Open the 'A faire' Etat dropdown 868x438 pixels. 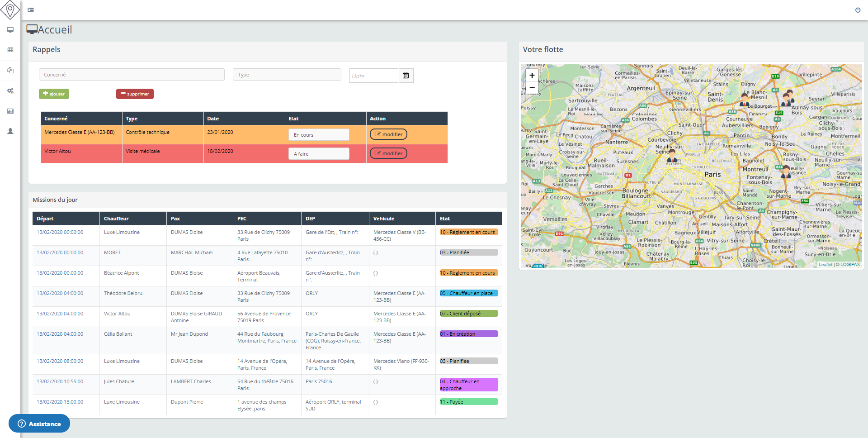coord(318,154)
